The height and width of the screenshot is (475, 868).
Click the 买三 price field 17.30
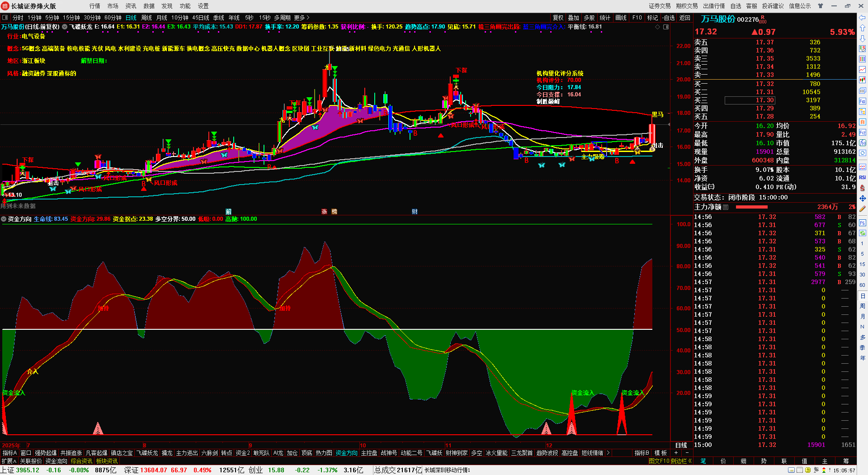coord(750,100)
